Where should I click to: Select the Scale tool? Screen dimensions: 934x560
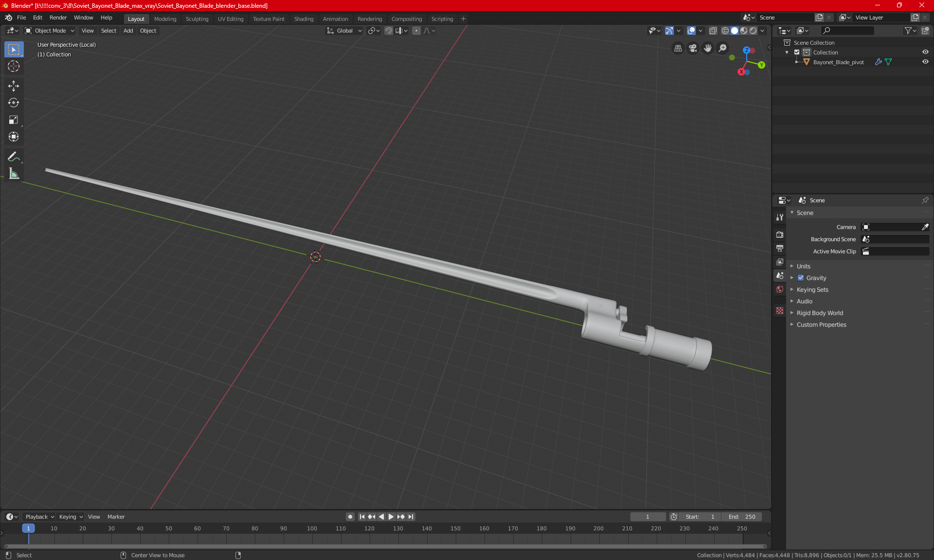[14, 120]
